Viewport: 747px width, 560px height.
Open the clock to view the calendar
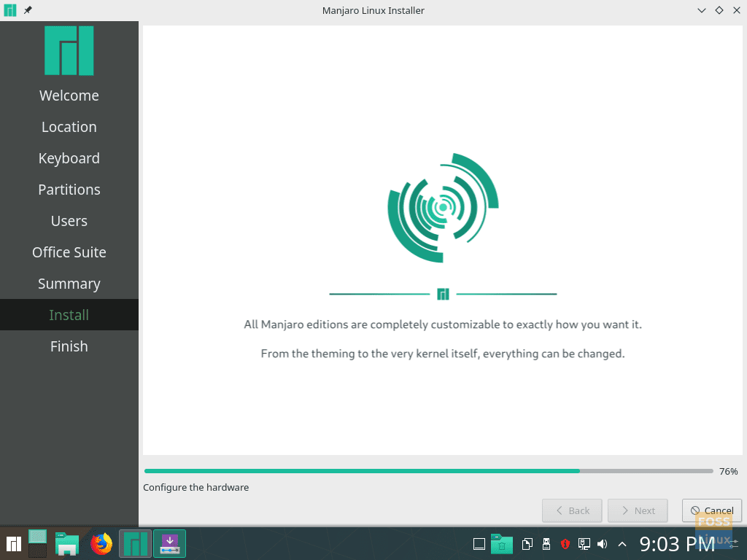(676, 543)
